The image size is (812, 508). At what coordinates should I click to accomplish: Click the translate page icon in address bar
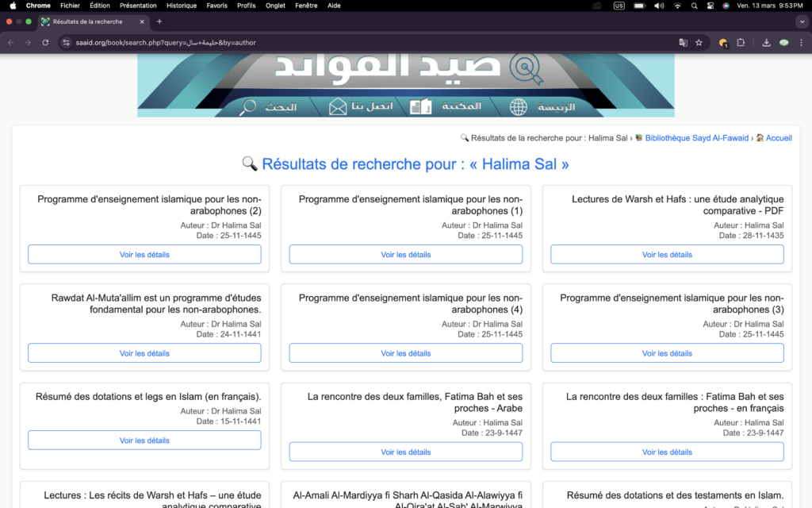pos(683,43)
